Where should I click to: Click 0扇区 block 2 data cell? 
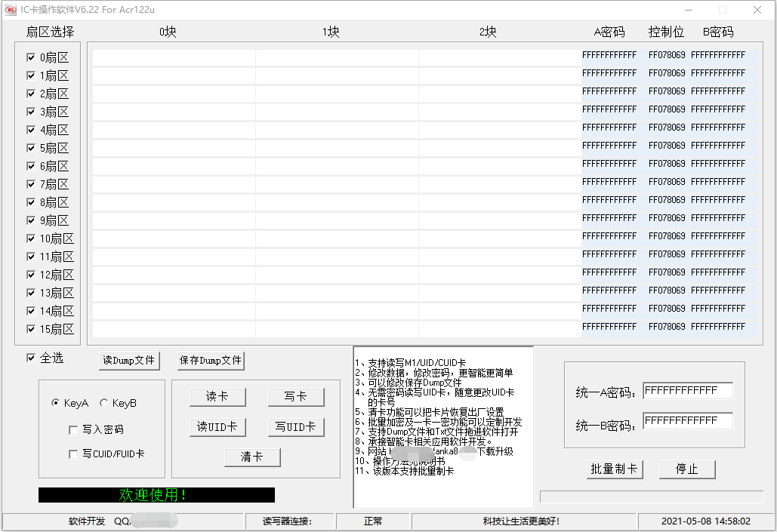pos(500,57)
